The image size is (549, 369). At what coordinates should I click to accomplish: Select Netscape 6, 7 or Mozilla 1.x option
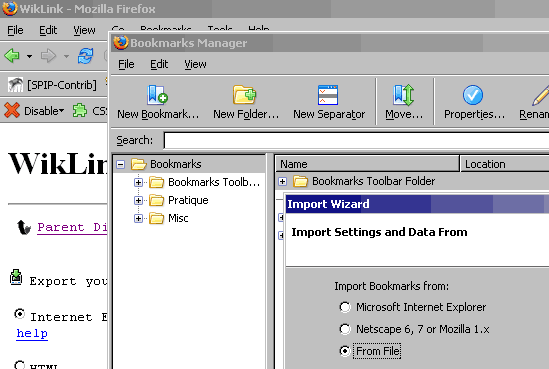(345, 329)
